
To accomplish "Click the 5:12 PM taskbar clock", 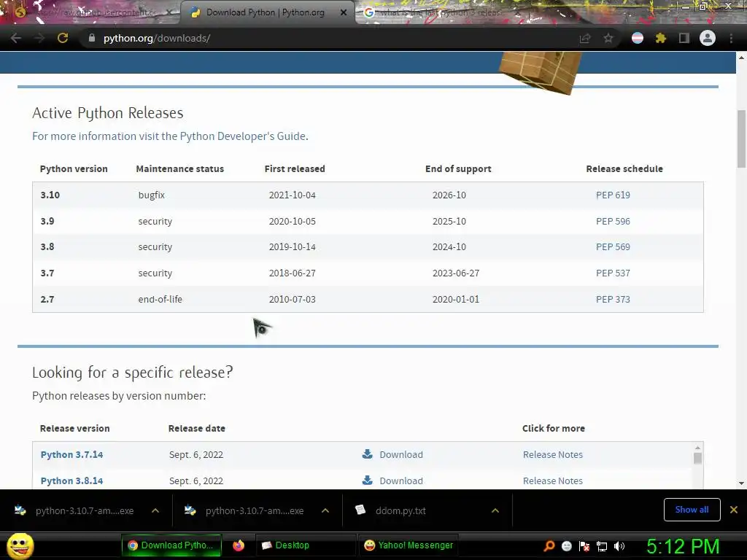I will click(683, 545).
